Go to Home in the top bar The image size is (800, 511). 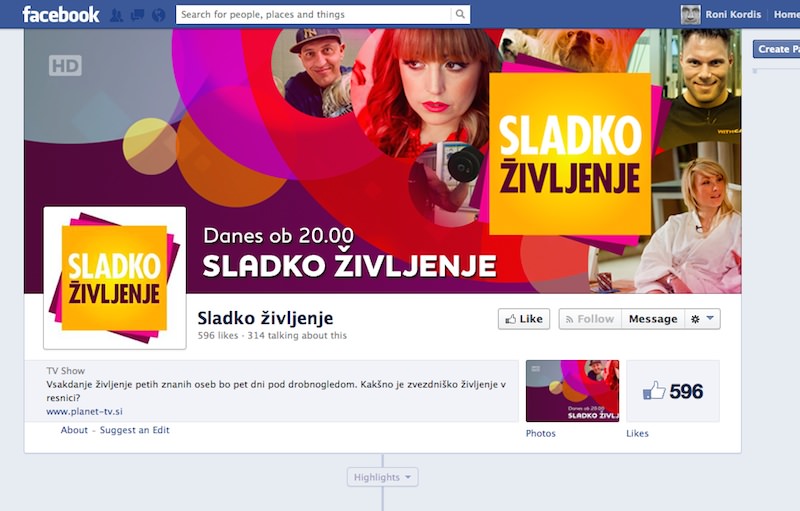786,14
